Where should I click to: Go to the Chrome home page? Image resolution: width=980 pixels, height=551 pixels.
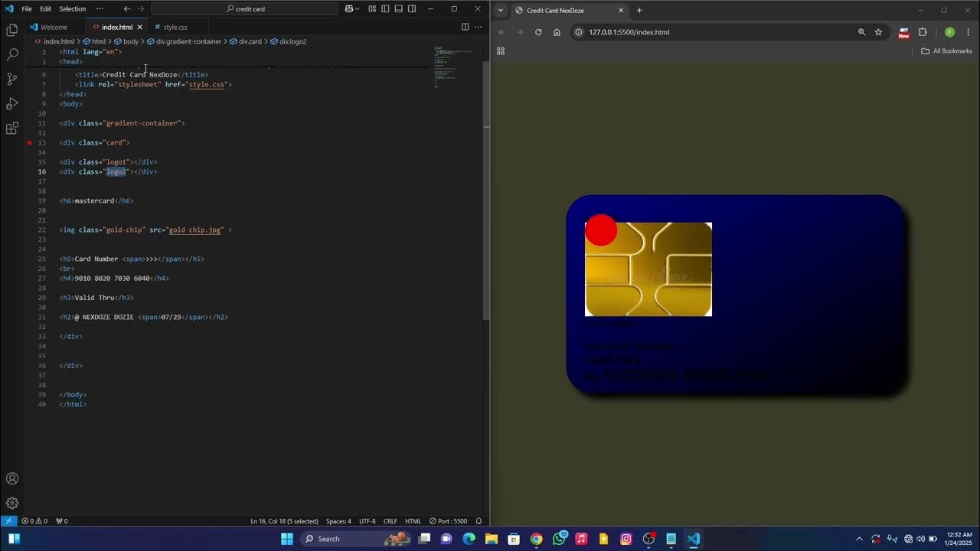(557, 32)
